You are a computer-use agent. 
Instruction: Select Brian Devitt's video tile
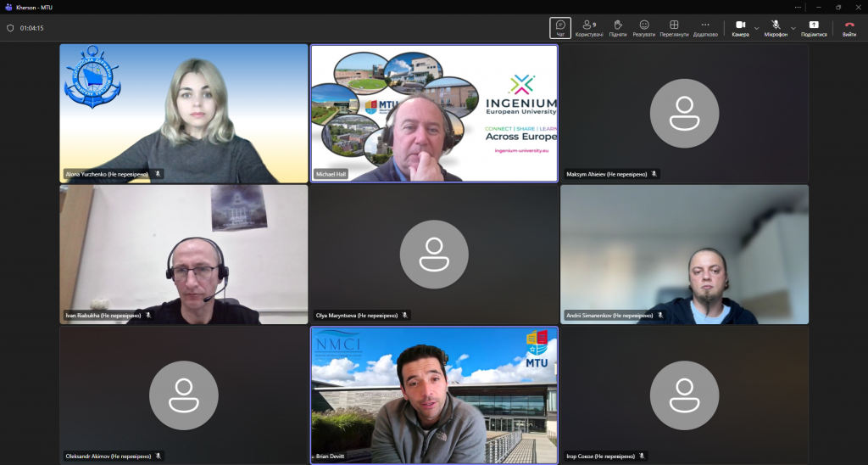(434, 395)
